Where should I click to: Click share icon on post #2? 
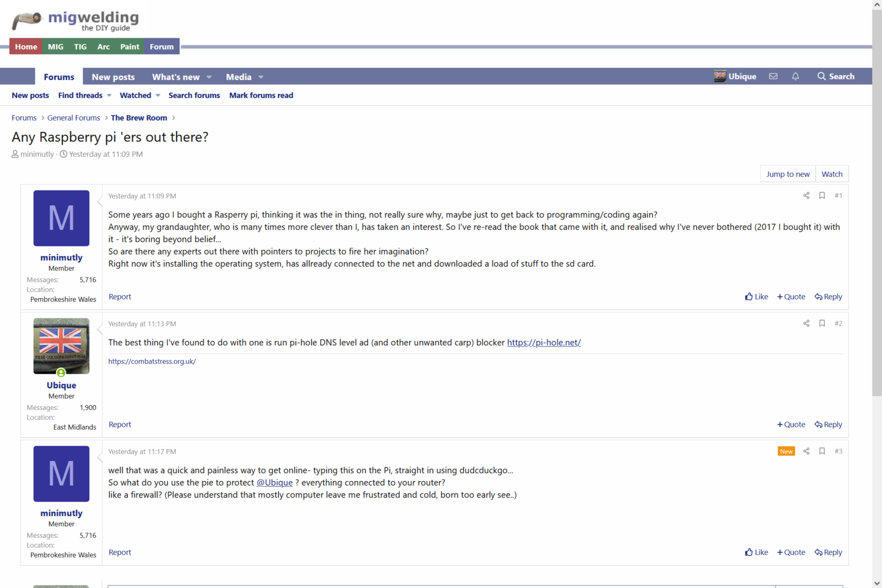806,323
